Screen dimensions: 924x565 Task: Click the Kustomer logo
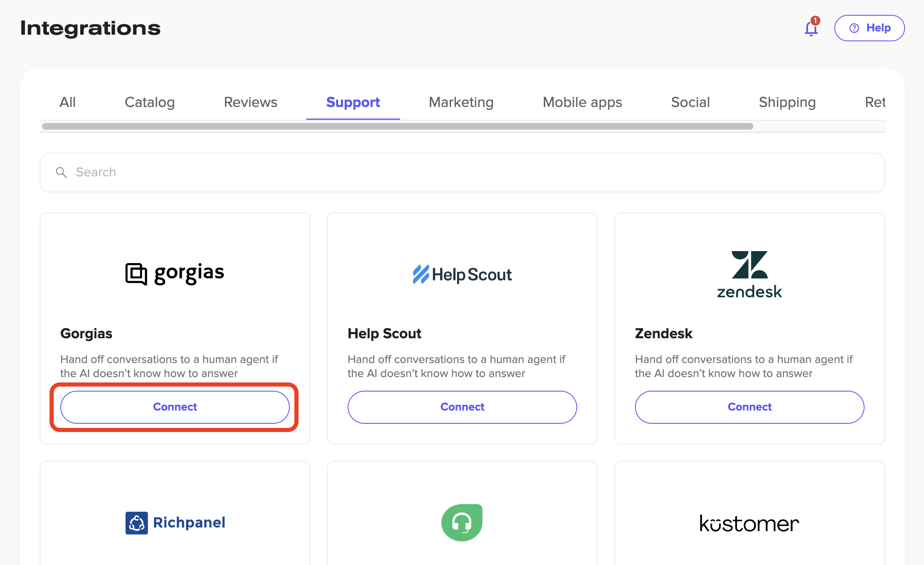pyautogui.click(x=749, y=523)
